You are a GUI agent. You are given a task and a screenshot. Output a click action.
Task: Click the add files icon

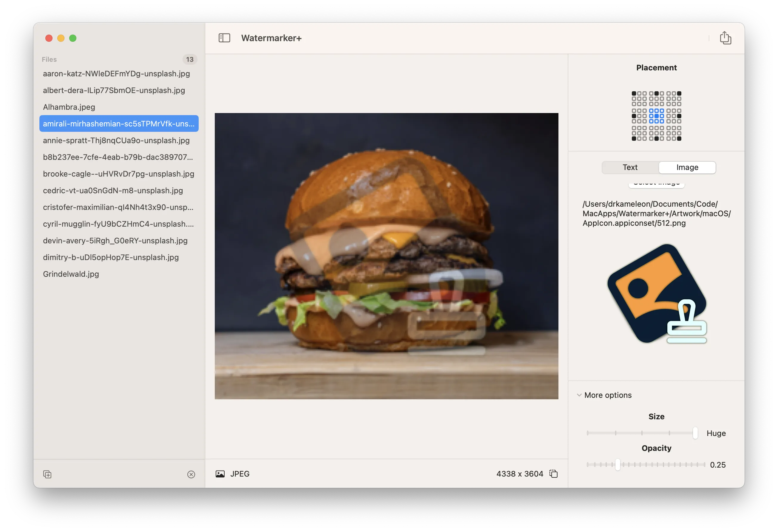47,474
